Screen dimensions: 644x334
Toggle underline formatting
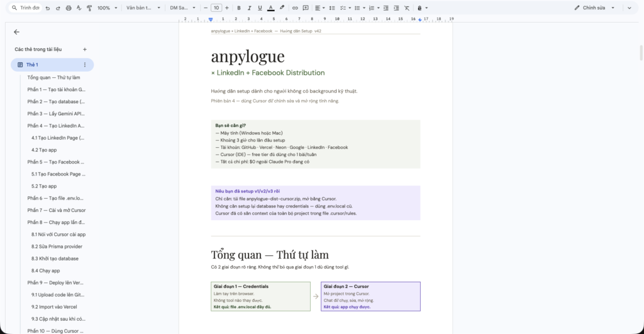tap(259, 8)
